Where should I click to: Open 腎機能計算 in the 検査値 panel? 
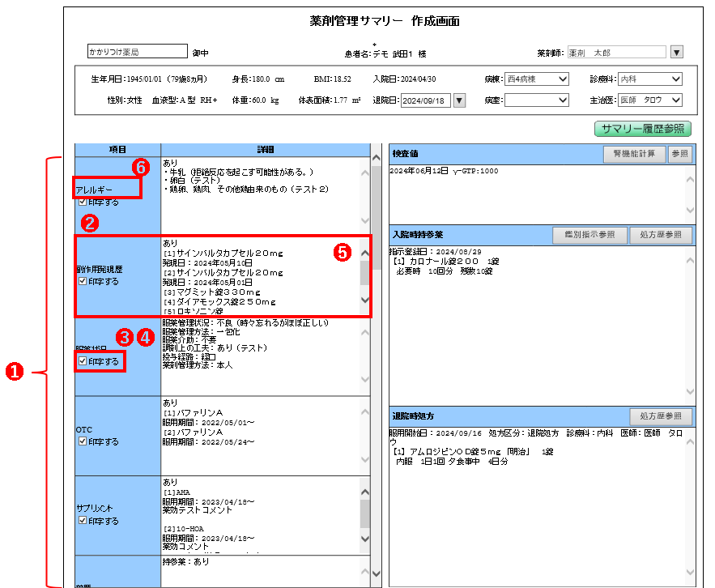634,154
